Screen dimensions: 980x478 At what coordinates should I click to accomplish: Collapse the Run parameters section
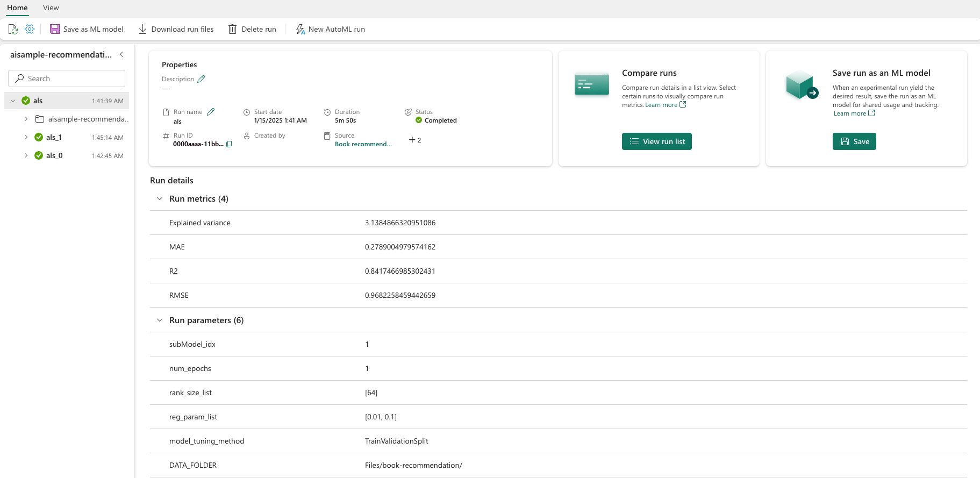tap(160, 320)
